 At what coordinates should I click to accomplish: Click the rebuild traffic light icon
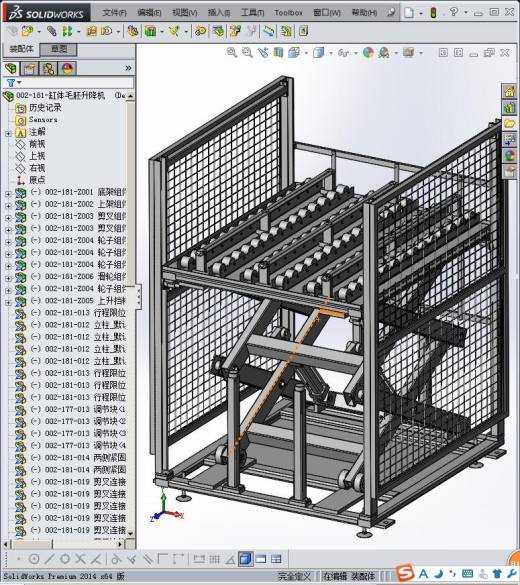(x=433, y=13)
